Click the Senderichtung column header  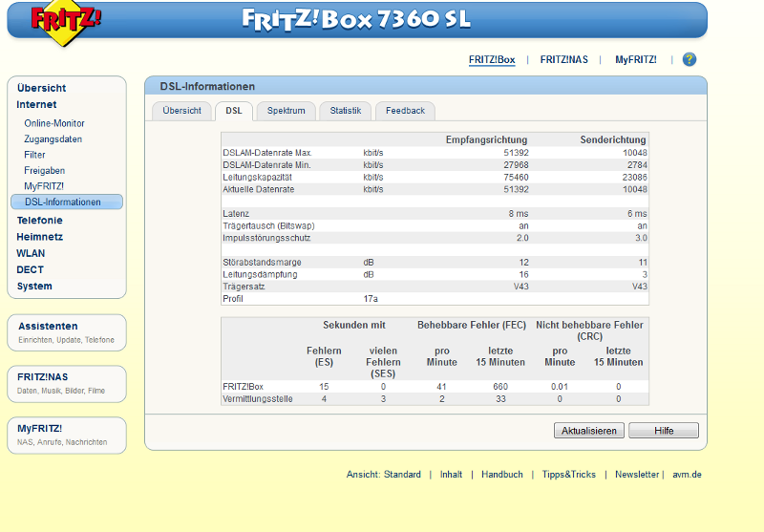[613, 139]
